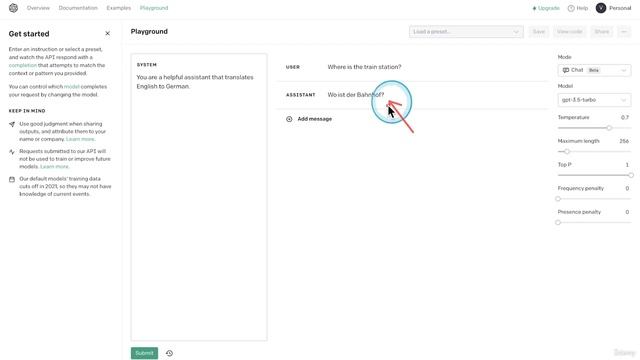Click the add message plus icon
The image size is (640, 360).
pos(289,119)
